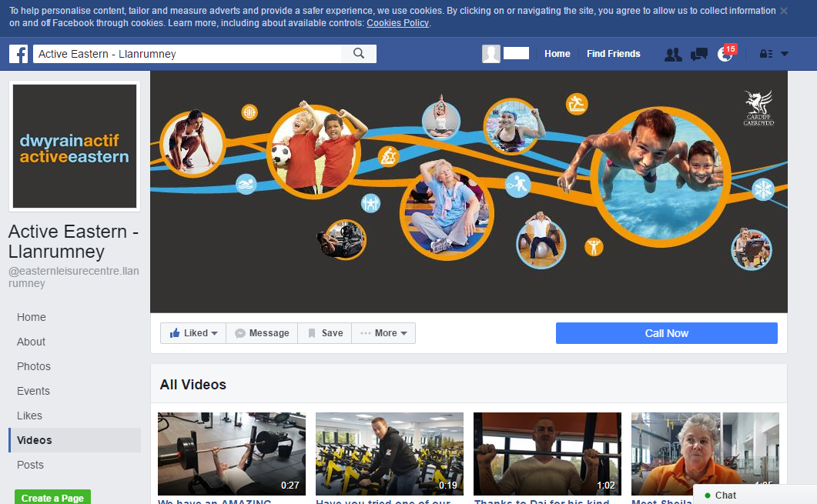Click the Message button
The image size is (817, 504).
pos(262,333)
